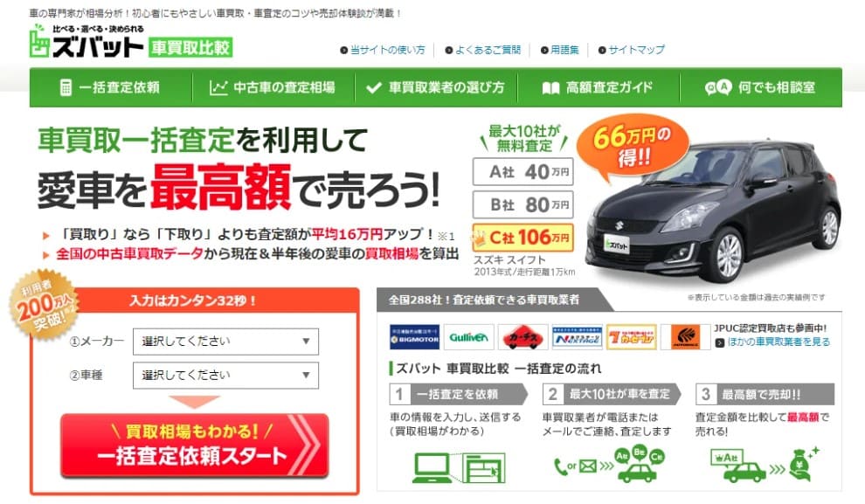
Task: Open 車買取業者の選び方 navigation item
Action: tap(436, 87)
